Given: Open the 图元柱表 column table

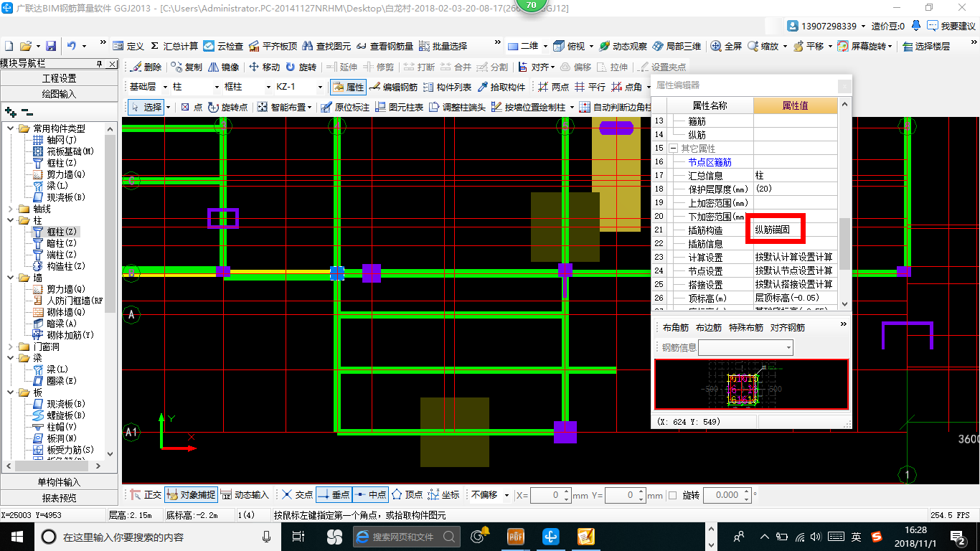Looking at the screenshot, I should [x=399, y=107].
